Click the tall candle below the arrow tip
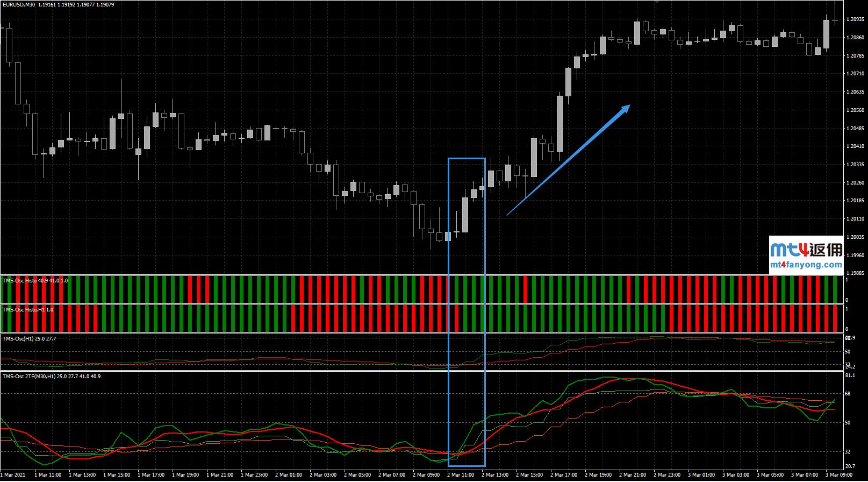The height and width of the screenshot is (482, 868). pyautogui.click(x=559, y=124)
